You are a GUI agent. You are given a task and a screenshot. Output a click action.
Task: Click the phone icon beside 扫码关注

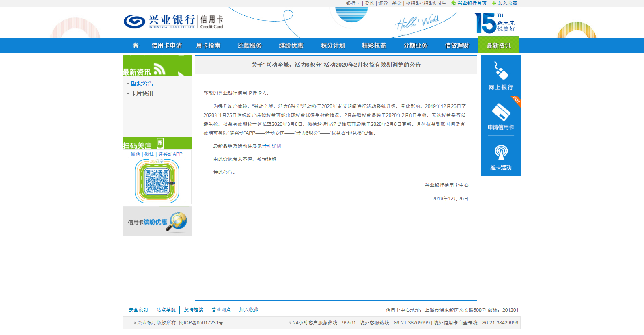160,143
